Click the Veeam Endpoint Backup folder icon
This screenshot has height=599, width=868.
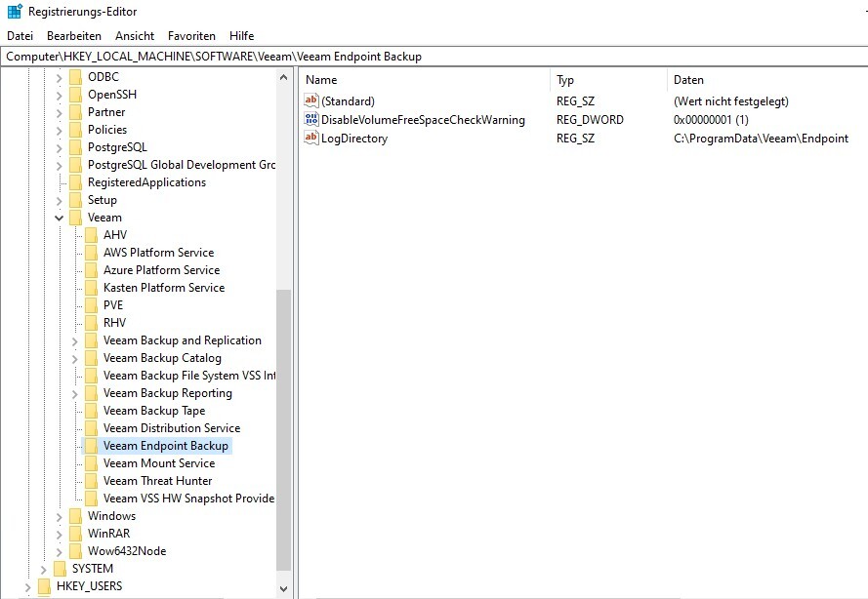(x=92, y=446)
